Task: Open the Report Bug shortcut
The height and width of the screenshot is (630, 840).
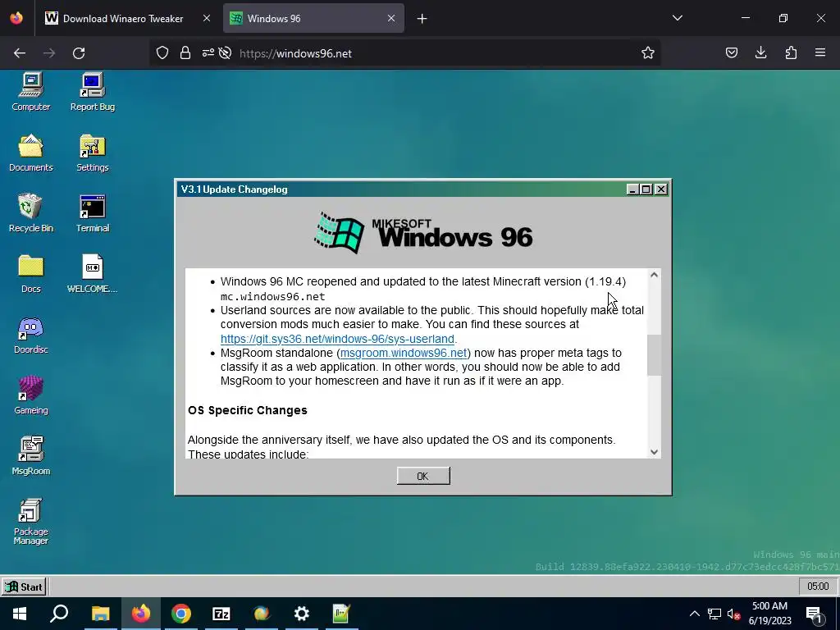Action: click(92, 92)
